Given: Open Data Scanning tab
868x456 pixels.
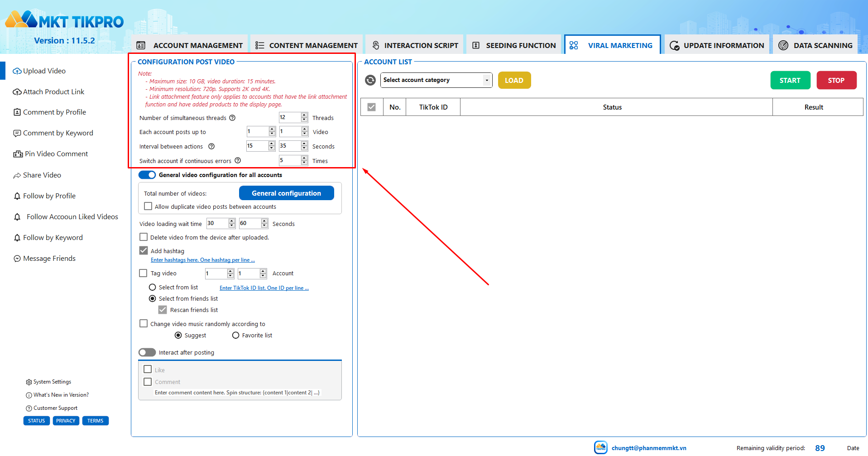Looking at the screenshot, I should (x=815, y=45).
